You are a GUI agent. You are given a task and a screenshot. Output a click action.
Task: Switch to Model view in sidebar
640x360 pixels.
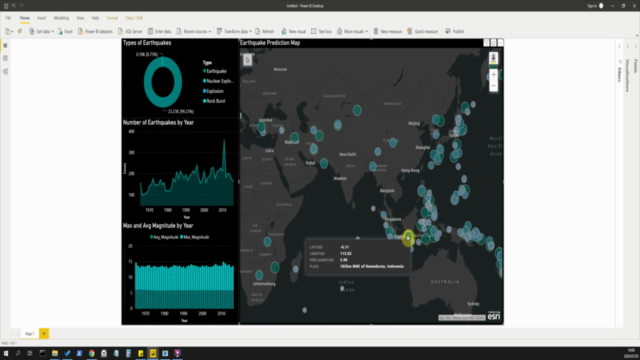tap(5, 71)
